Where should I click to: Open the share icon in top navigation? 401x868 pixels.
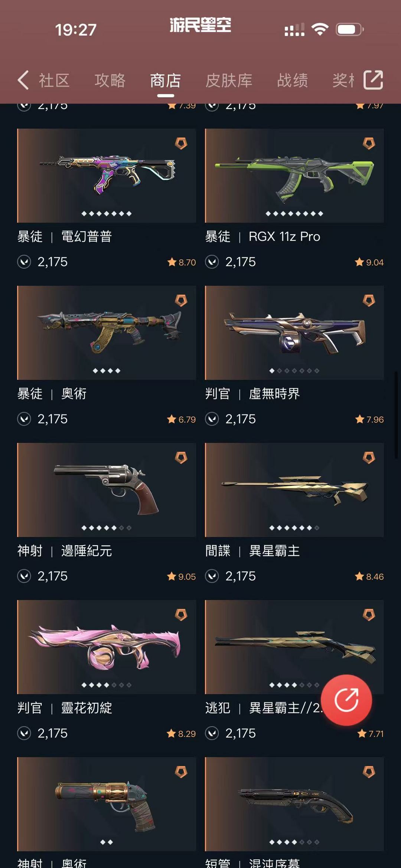373,80
